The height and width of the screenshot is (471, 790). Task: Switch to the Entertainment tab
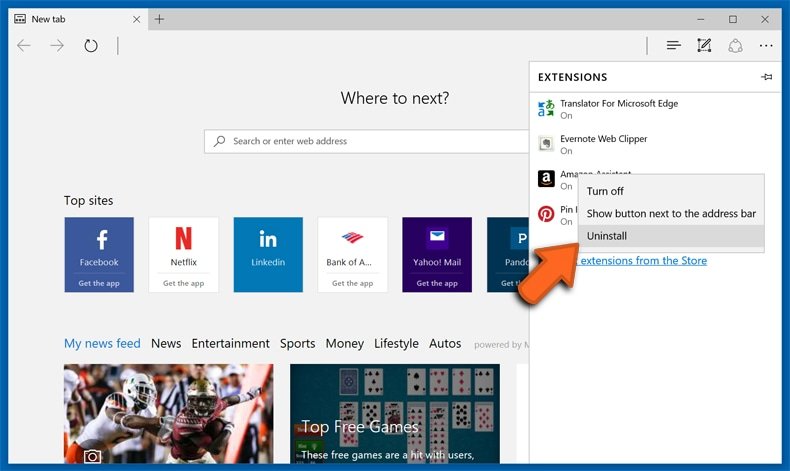[231, 344]
